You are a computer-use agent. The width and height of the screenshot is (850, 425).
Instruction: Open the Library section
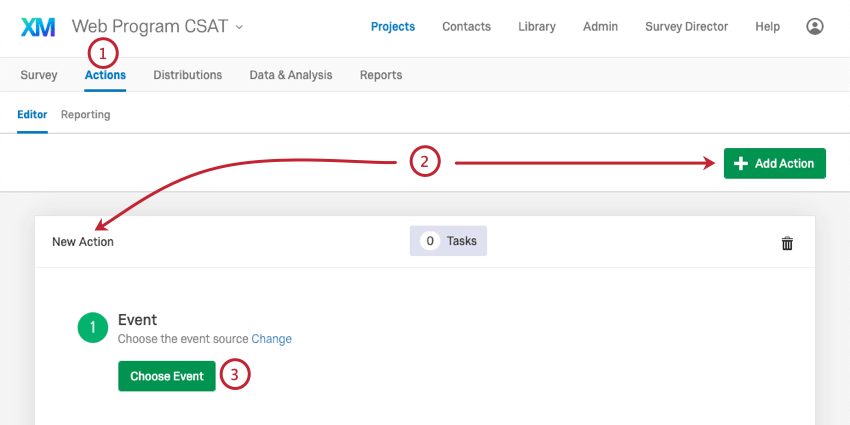pos(537,27)
